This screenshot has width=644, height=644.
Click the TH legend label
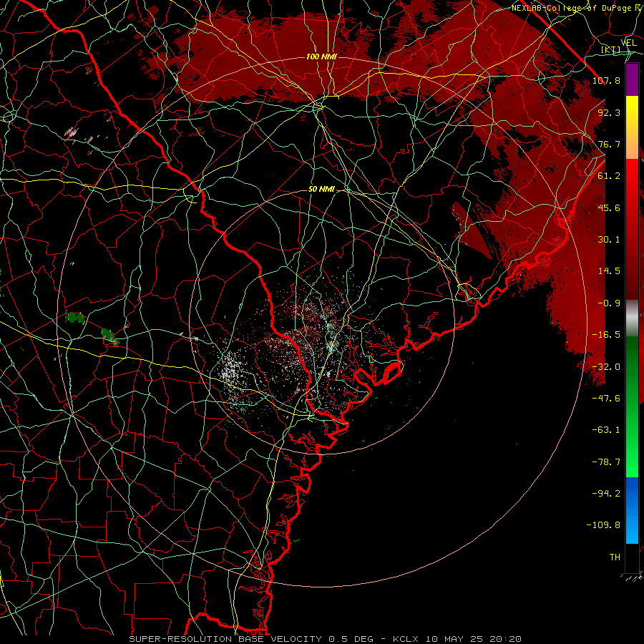615,557
